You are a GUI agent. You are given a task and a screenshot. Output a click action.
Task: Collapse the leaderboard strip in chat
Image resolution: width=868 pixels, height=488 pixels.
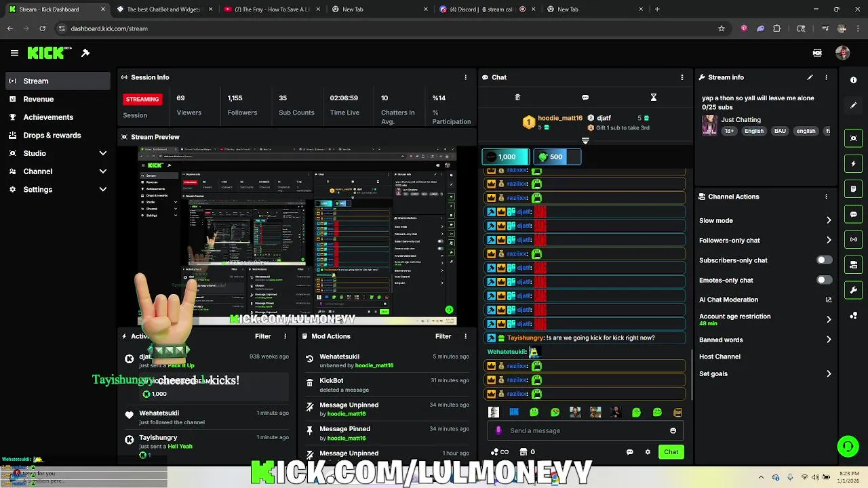click(585, 141)
